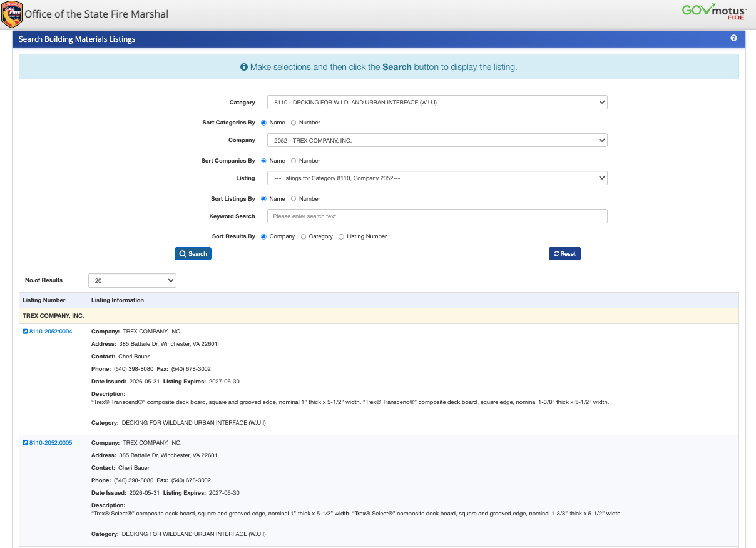Screen dimensions: 756x548
Task: Open the Company dropdown showing Trex Company
Action: 437,140
